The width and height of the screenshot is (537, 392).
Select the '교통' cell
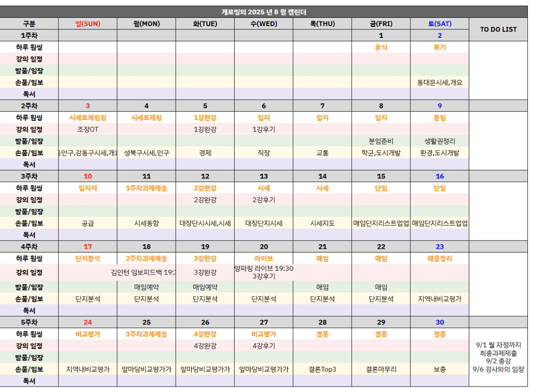322,153
